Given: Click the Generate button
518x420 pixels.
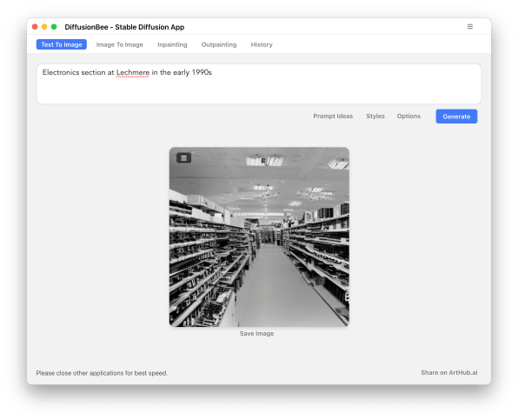Looking at the screenshot, I should (456, 117).
